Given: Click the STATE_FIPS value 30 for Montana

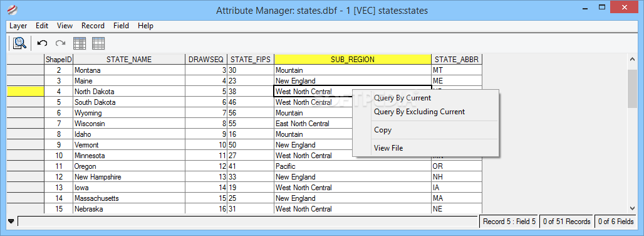Looking at the screenshot, I should 251,70.
